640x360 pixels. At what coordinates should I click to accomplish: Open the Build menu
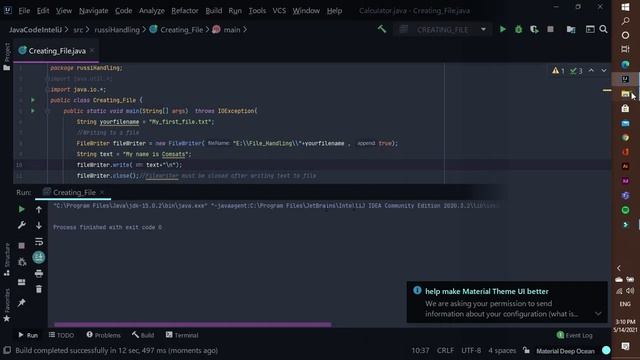(x=213, y=11)
